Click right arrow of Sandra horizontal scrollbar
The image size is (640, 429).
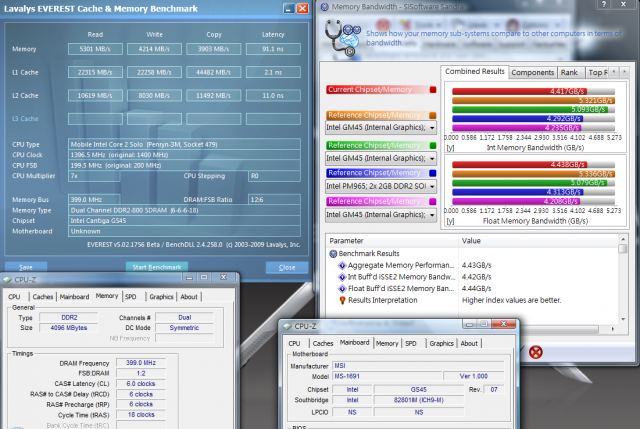(613, 329)
